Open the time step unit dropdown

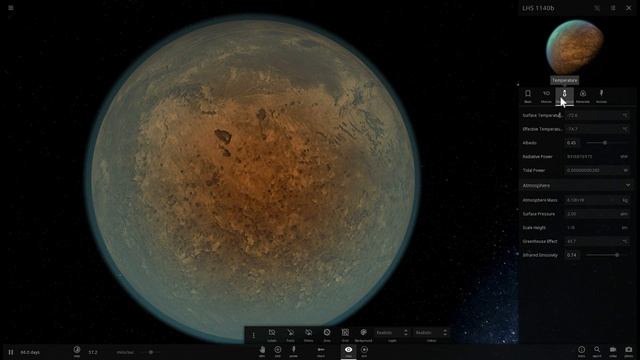[125, 352]
